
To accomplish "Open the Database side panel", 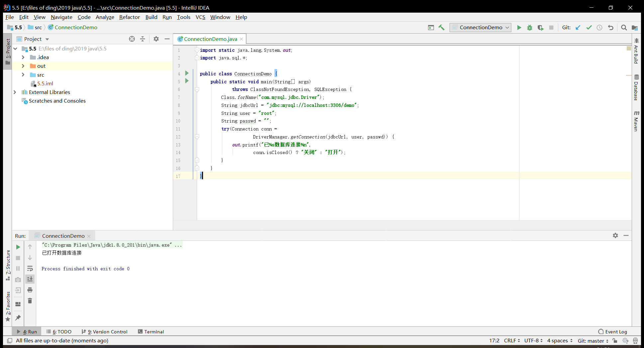I will click(636, 87).
